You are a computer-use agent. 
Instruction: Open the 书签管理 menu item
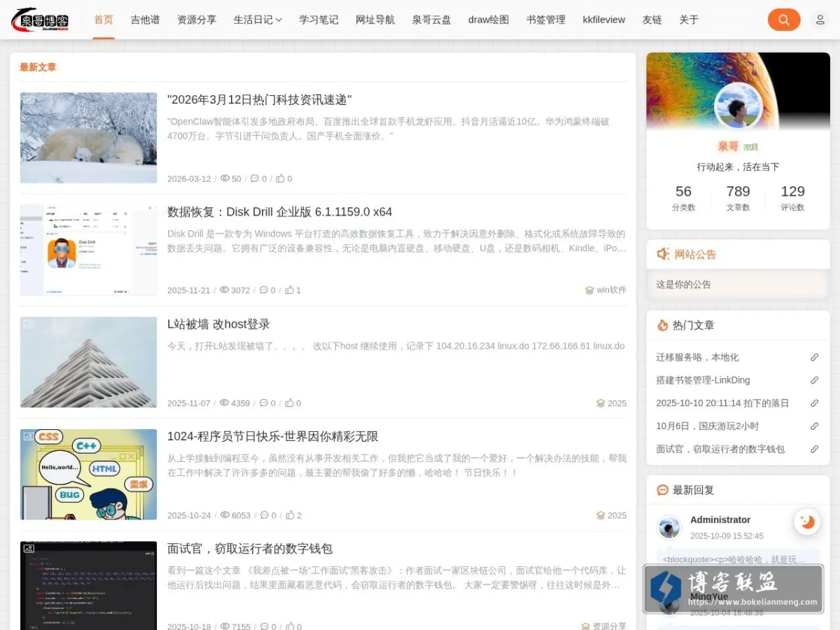[546, 20]
